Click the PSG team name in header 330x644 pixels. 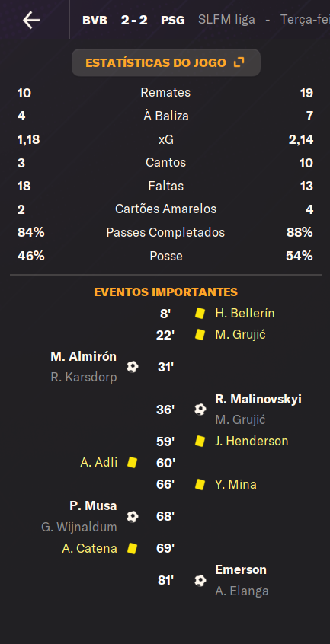click(x=172, y=20)
